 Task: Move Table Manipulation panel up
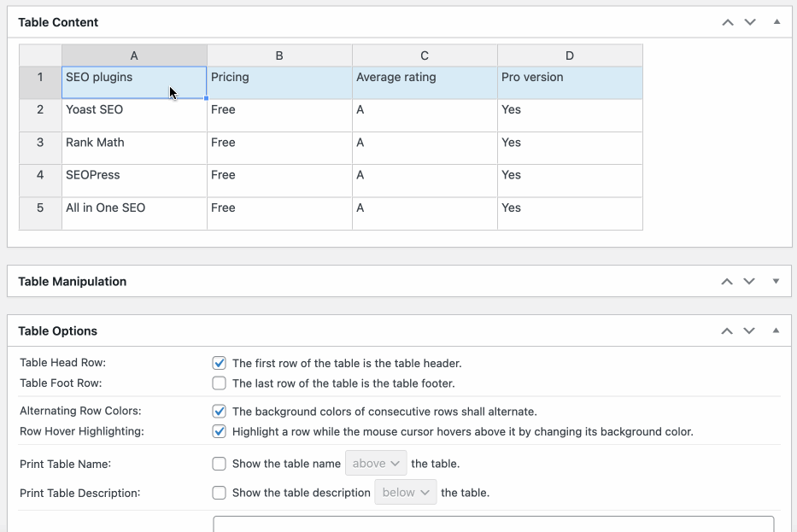coord(727,282)
